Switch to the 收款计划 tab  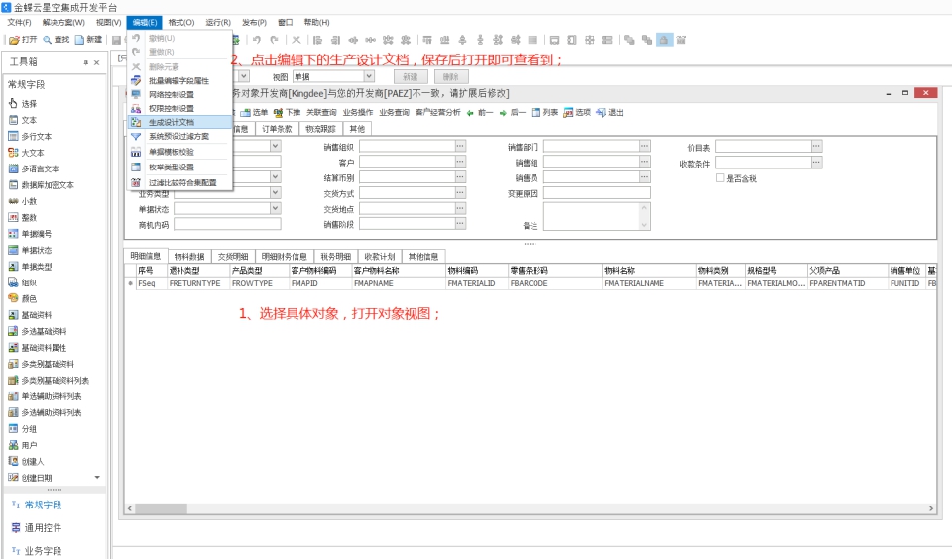click(380, 256)
